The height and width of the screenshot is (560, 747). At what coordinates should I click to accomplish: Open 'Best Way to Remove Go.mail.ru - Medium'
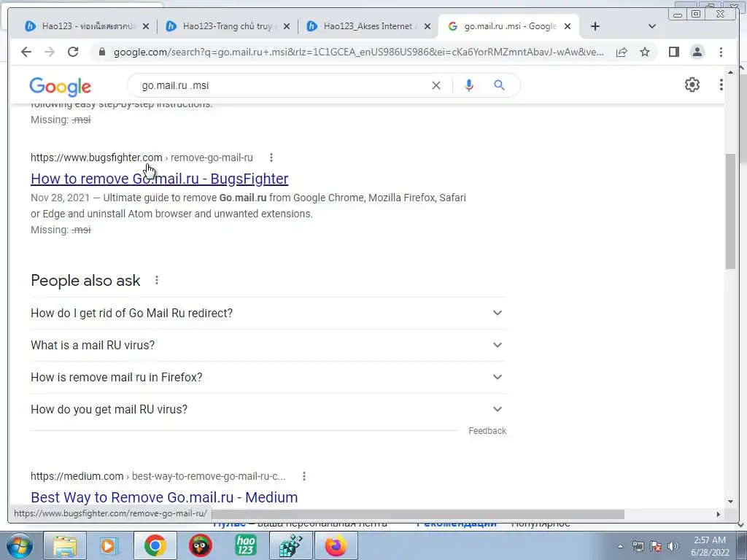[164, 497]
